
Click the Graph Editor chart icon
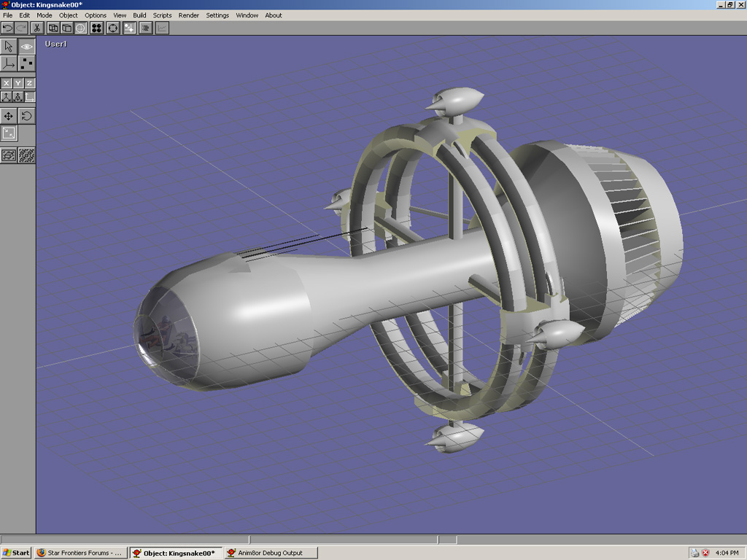coord(162,28)
